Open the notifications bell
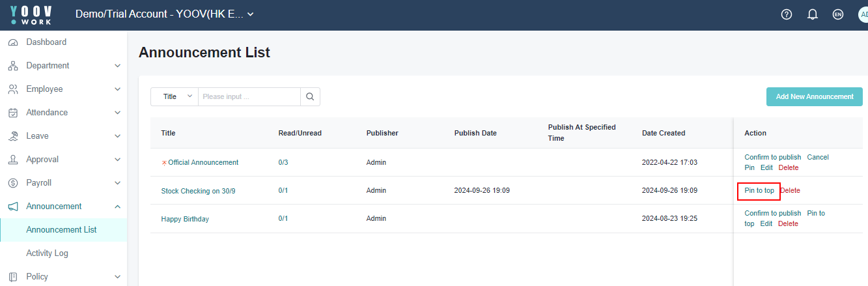Viewport: 868px width, 286px height. tap(812, 14)
